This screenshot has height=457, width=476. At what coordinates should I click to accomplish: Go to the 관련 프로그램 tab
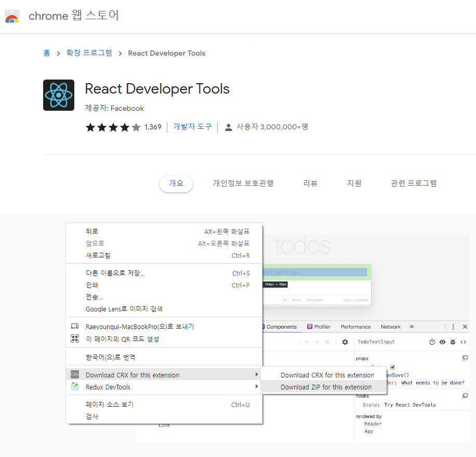coord(414,184)
